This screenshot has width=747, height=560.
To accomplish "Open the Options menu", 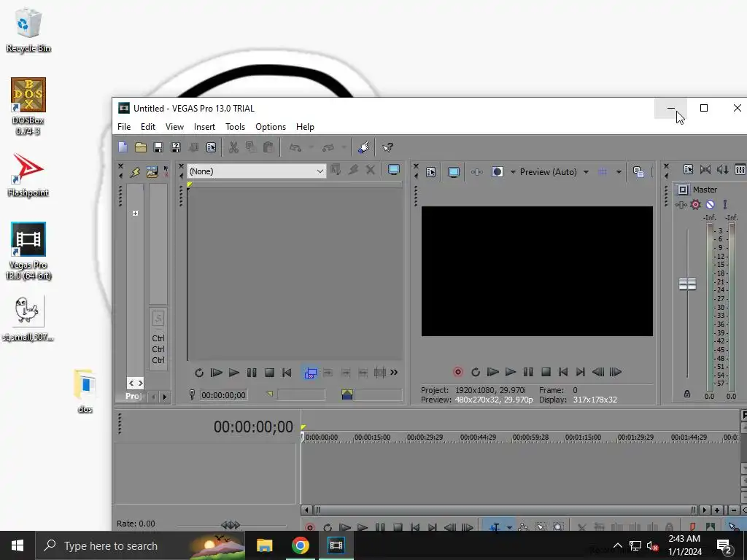I will 271,127.
